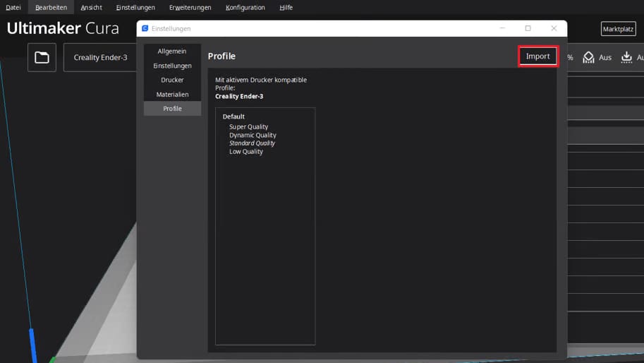Select the Low Quality profile
Screen dimensions: 644x363
(x=246, y=151)
